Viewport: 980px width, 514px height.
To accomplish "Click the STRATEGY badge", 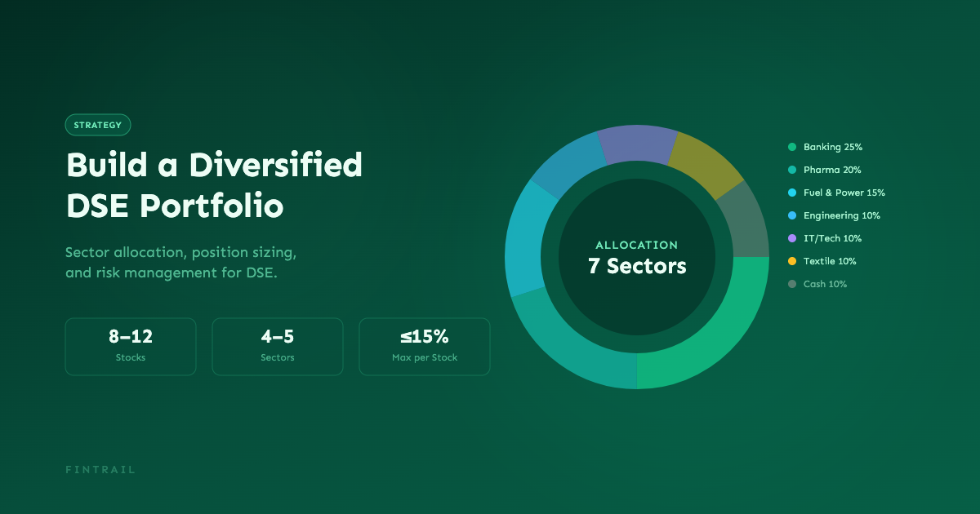I will coord(98,125).
